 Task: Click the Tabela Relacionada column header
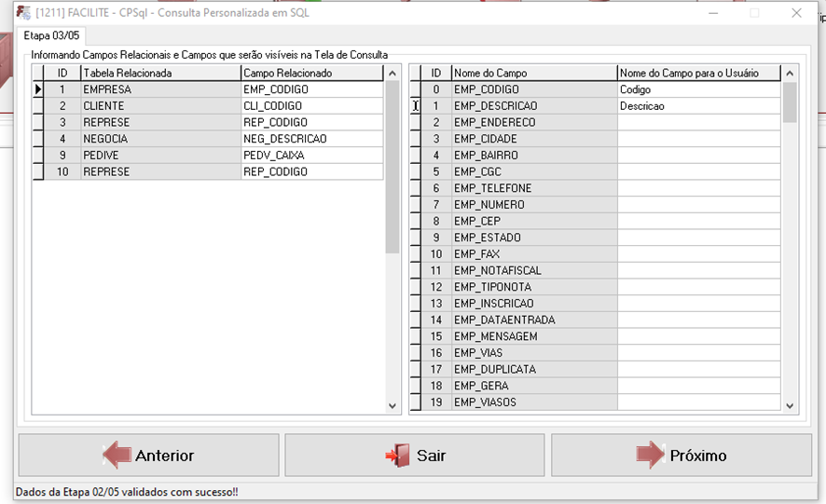160,74
